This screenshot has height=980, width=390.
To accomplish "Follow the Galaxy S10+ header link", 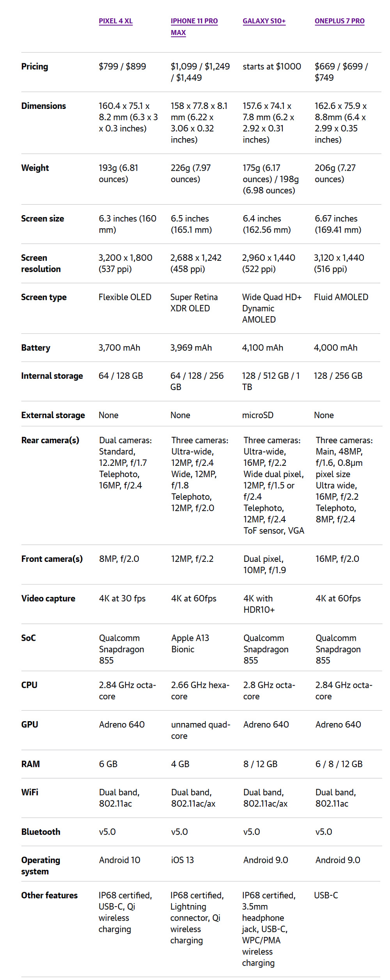I will coord(264,21).
